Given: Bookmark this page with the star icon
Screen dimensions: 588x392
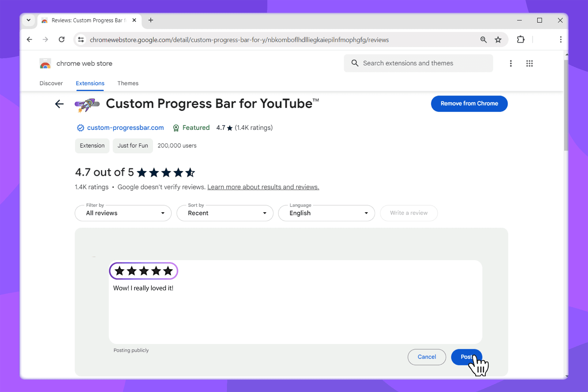Looking at the screenshot, I should (x=498, y=40).
